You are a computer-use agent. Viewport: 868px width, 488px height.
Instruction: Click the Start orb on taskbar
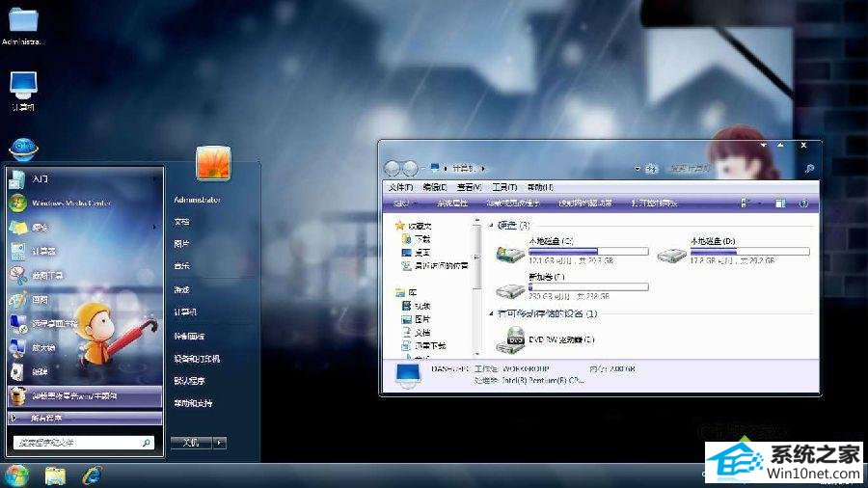pyautogui.click(x=16, y=475)
